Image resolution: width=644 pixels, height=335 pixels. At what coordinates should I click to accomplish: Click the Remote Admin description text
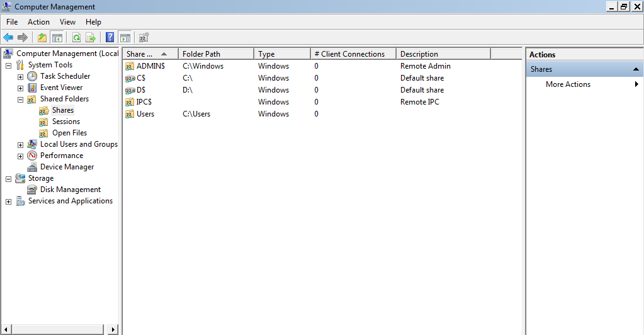pos(426,66)
